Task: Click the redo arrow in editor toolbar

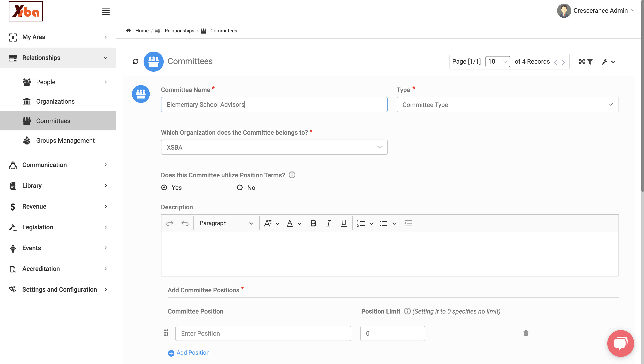Action: 170,223
